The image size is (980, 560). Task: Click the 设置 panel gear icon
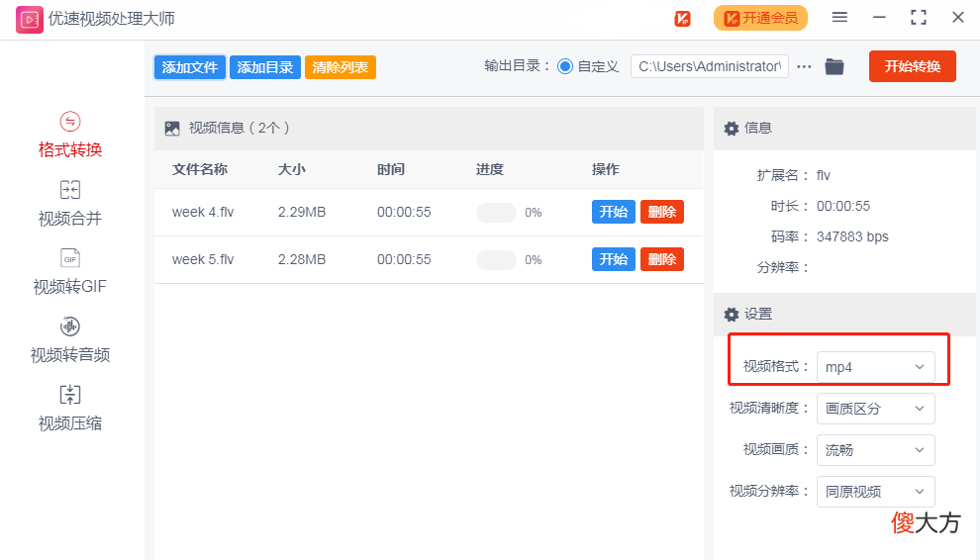tap(732, 315)
